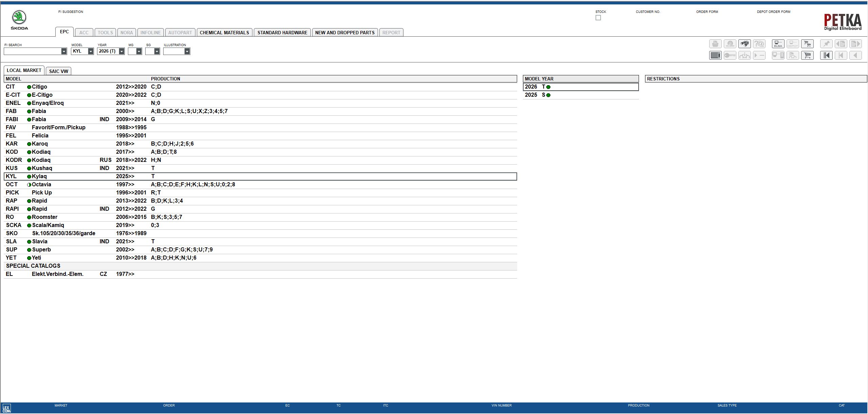Open the NEW AND DROPPED PARTS tab

point(345,33)
